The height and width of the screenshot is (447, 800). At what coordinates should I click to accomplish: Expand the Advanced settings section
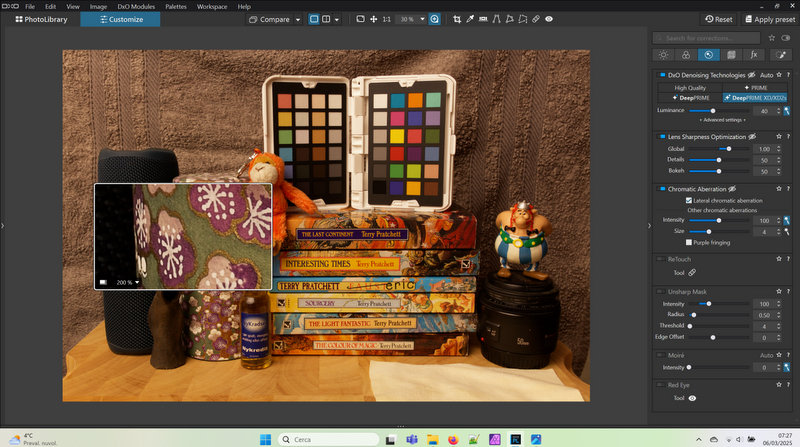pos(722,120)
